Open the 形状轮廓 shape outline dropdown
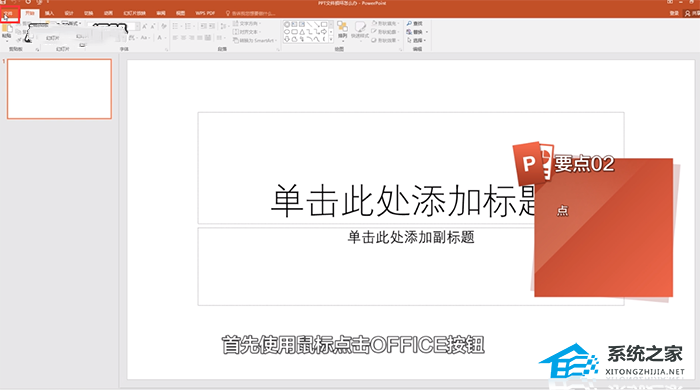This screenshot has height=390, width=700. coord(385,32)
